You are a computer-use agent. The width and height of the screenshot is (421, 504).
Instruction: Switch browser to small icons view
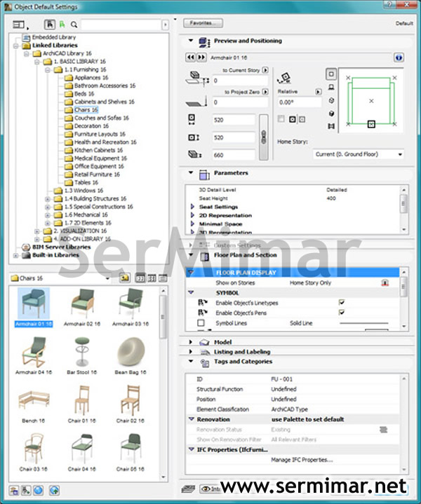click(152, 278)
